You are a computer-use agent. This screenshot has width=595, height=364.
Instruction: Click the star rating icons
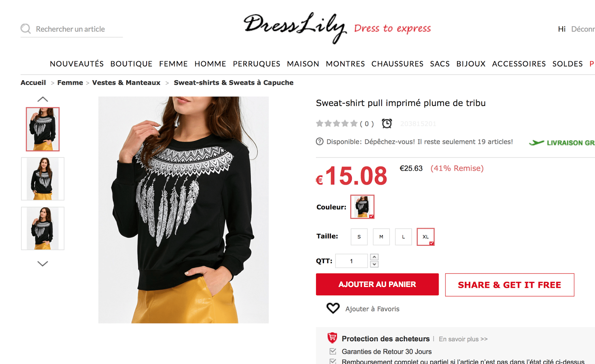coord(337,123)
